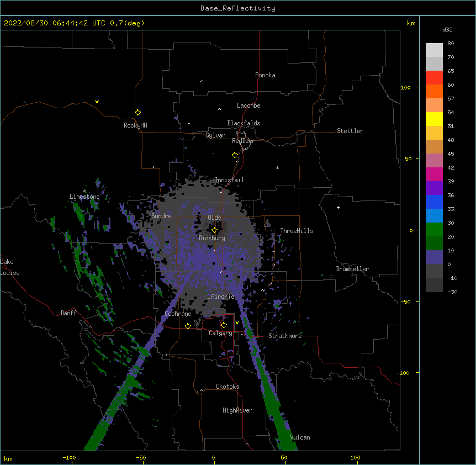Screen dimensions: 476x465
Task: Click the ThreeHills town label
Action: pos(297,231)
